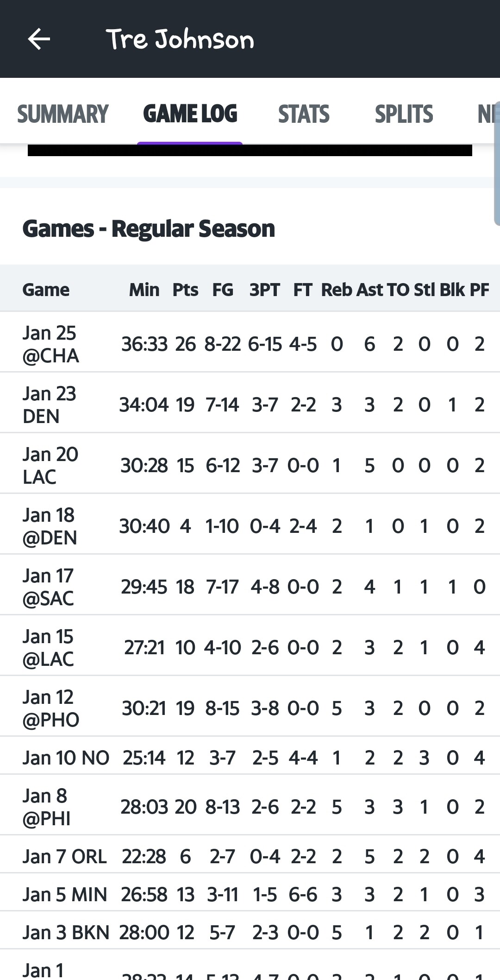Select the Jan 12 @PHO game
The height and width of the screenshot is (980, 500).
(51, 708)
